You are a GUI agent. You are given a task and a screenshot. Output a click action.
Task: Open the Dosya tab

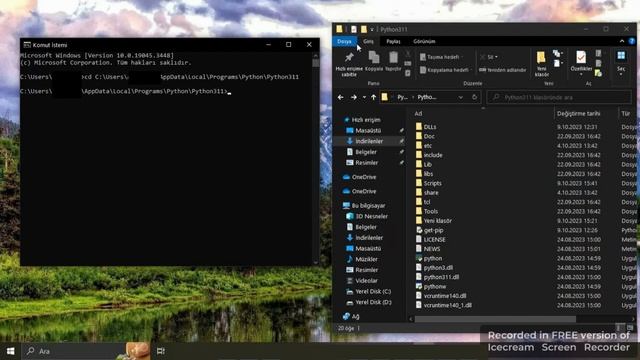[344, 41]
